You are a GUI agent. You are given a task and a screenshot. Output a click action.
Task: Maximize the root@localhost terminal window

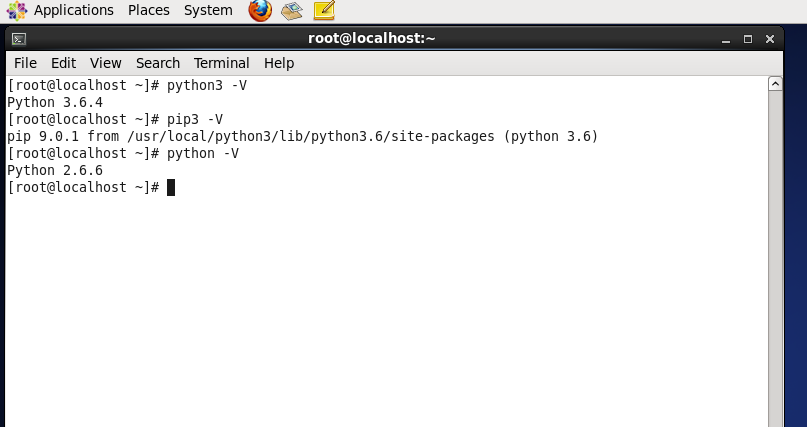pyautogui.click(x=747, y=39)
